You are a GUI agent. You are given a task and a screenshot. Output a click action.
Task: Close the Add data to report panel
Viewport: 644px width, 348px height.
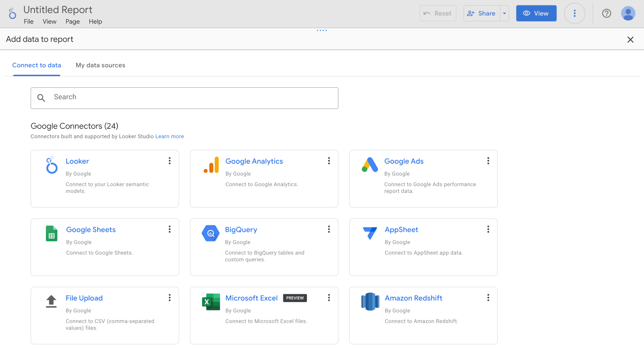(x=630, y=39)
